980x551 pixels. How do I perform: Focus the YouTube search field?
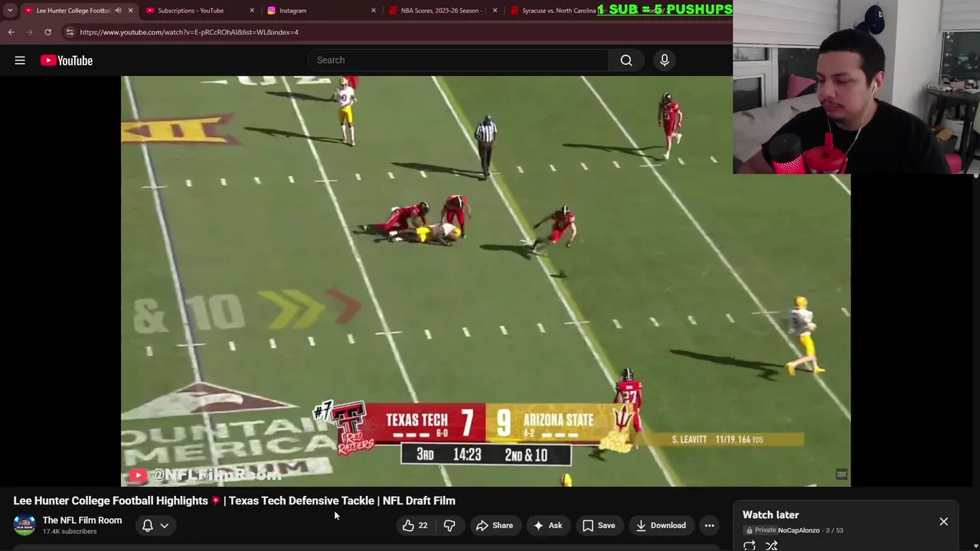[459, 60]
